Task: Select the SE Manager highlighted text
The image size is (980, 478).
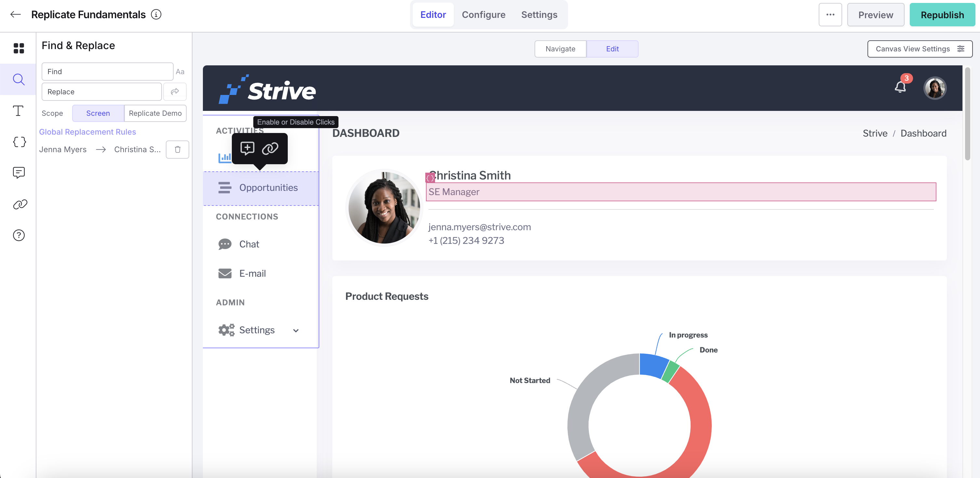Action: click(681, 192)
